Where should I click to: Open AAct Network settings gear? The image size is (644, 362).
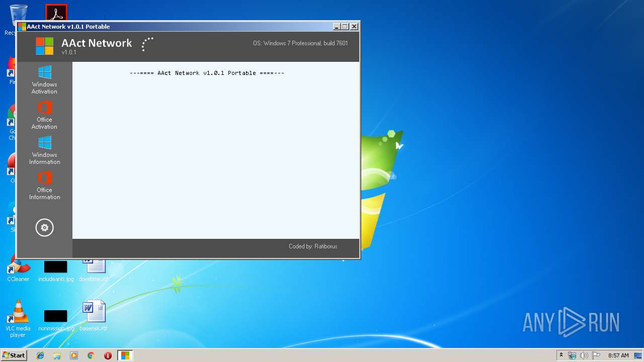[44, 228]
